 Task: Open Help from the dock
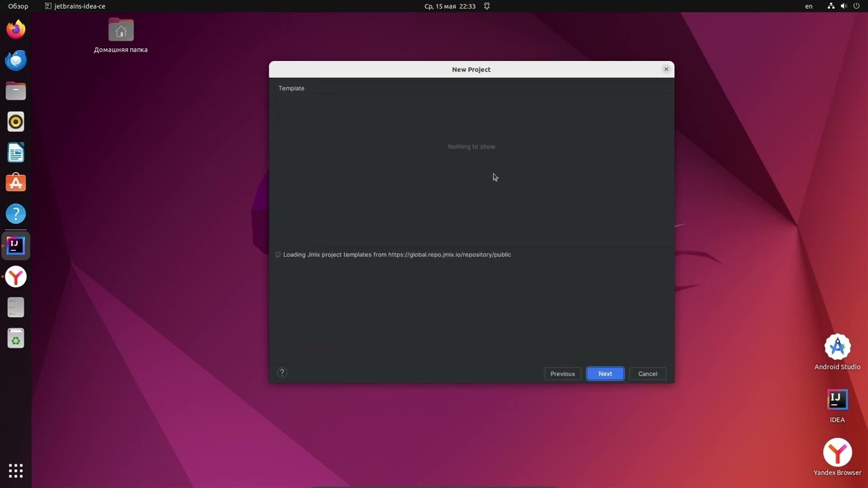pos(16,214)
